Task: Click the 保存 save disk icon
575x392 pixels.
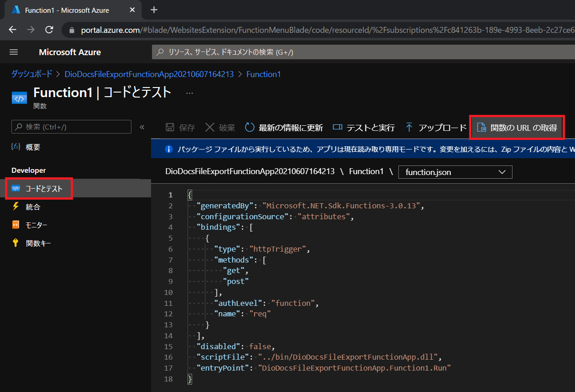Action: (x=170, y=128)
